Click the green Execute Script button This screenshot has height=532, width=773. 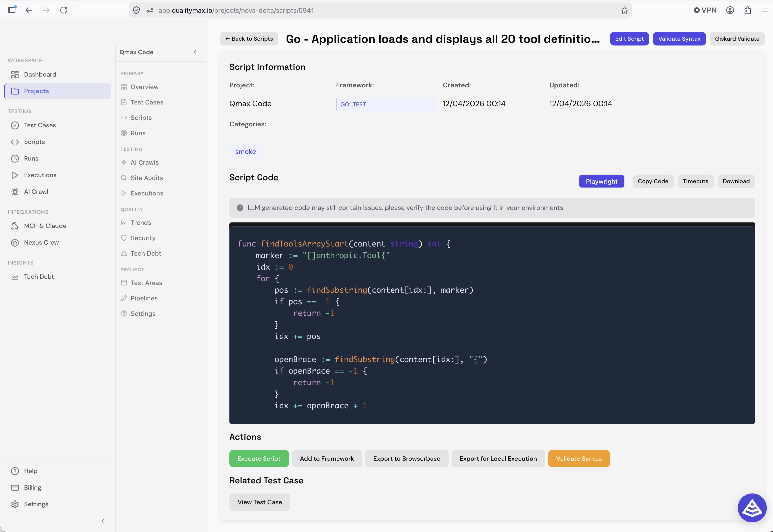click(x=259, y=459)
